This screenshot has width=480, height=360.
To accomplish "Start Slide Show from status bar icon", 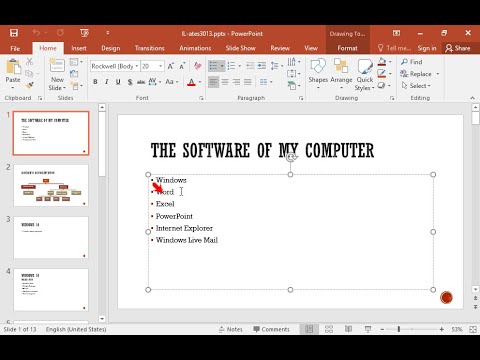I will point(368,329).
